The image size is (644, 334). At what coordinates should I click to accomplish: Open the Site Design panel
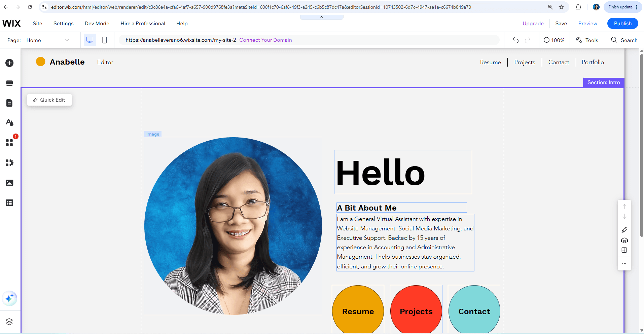[9, 122]
